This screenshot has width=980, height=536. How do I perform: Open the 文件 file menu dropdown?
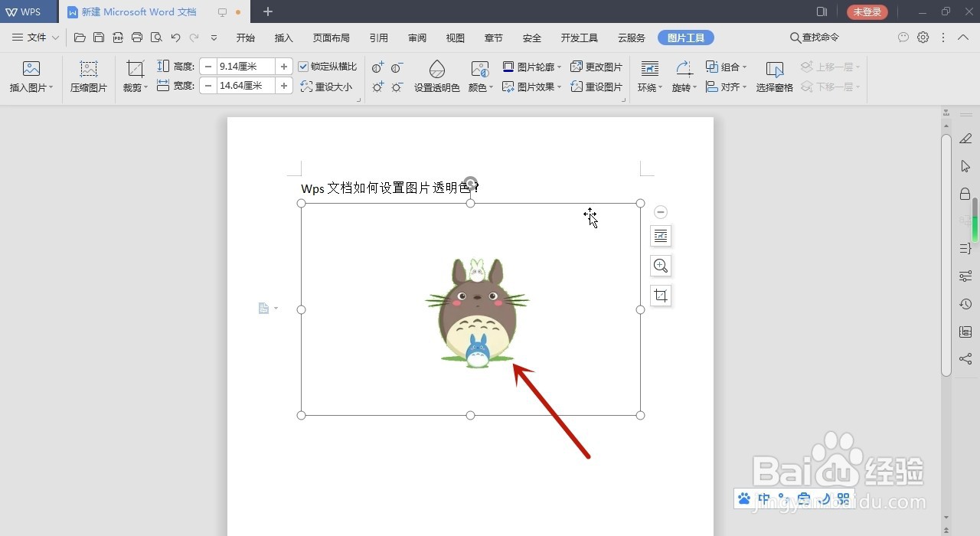[36, 38]
